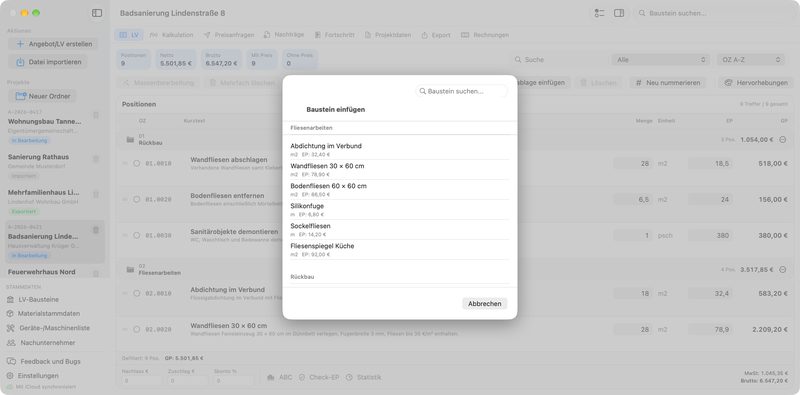Open the OZ A-Z sort dropdown
Screen dimensions: 800x395
[751, 60]
